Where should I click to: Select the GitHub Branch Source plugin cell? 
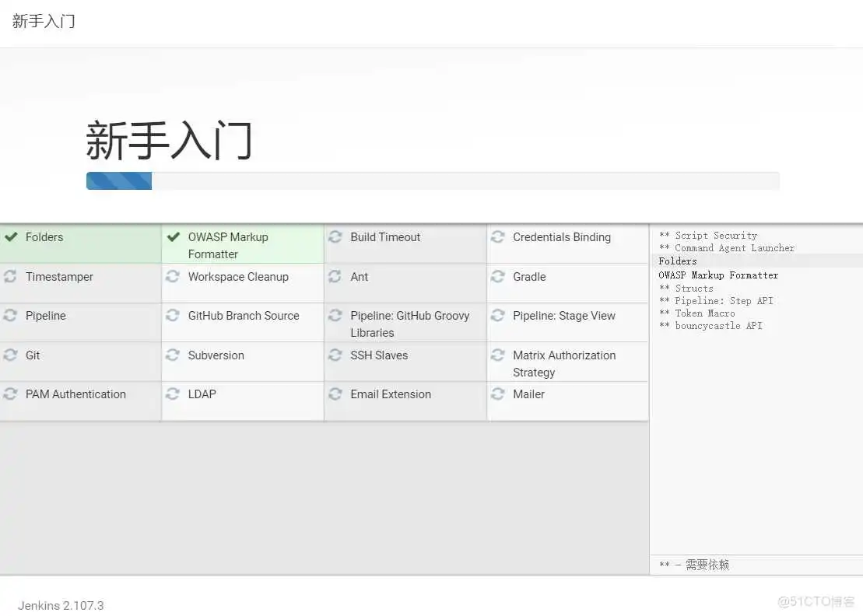[x=243, y=316]
